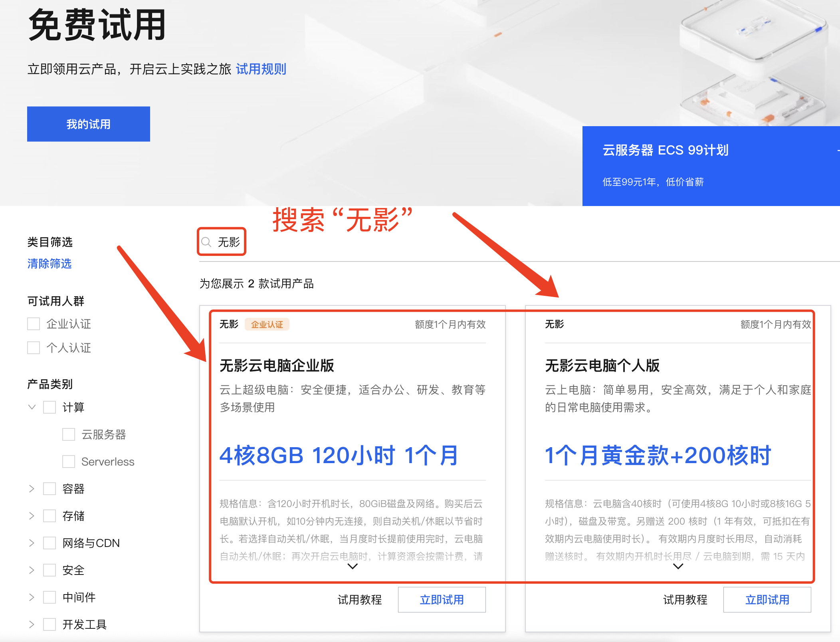Enable the Serverless filter checkbox
The width and height of the screenshot is (840, 642).
[x=69, y=462]
